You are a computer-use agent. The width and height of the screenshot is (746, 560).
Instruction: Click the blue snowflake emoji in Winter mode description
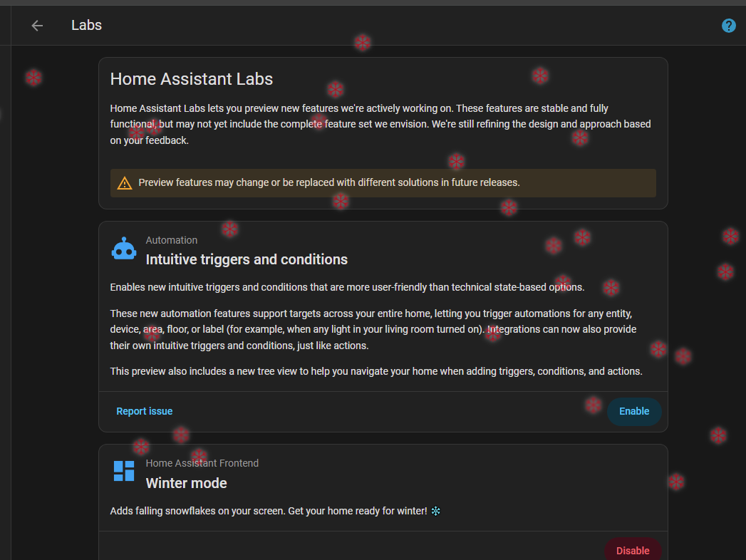tap(436, 511)
